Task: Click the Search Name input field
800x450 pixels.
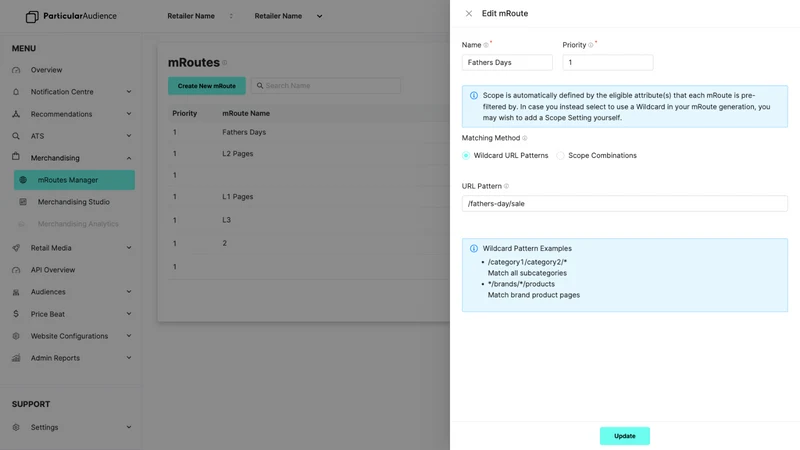Action: (x=326, y=86)
